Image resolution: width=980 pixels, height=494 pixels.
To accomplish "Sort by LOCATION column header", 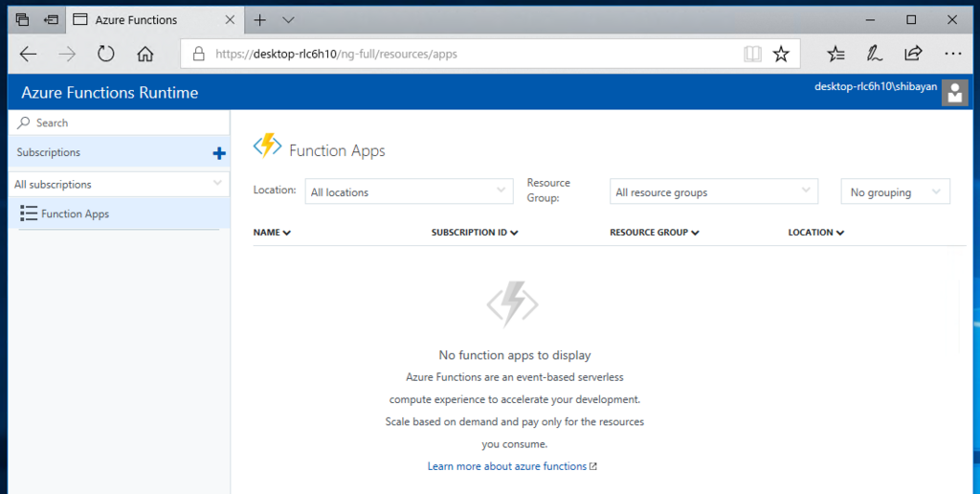I will click(815, 233).
